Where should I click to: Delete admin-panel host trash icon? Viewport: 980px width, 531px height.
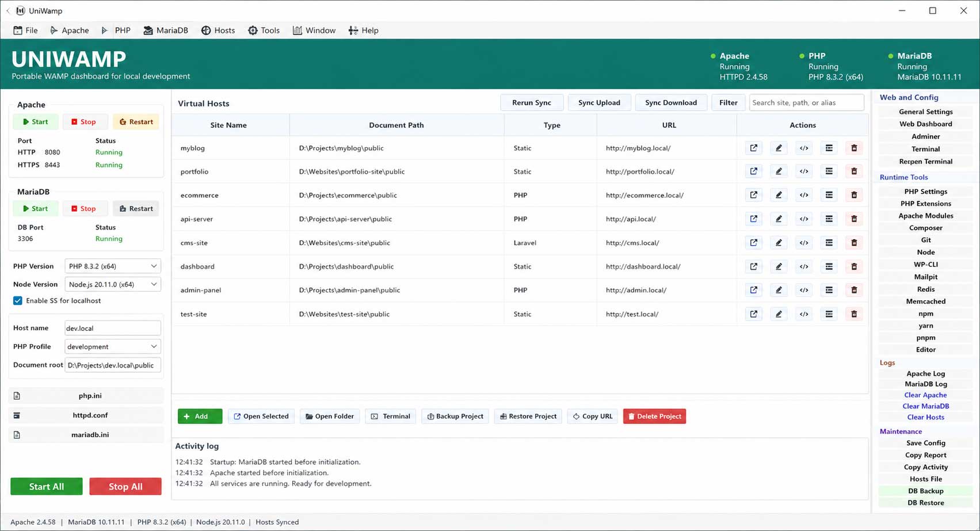(854, 290)
